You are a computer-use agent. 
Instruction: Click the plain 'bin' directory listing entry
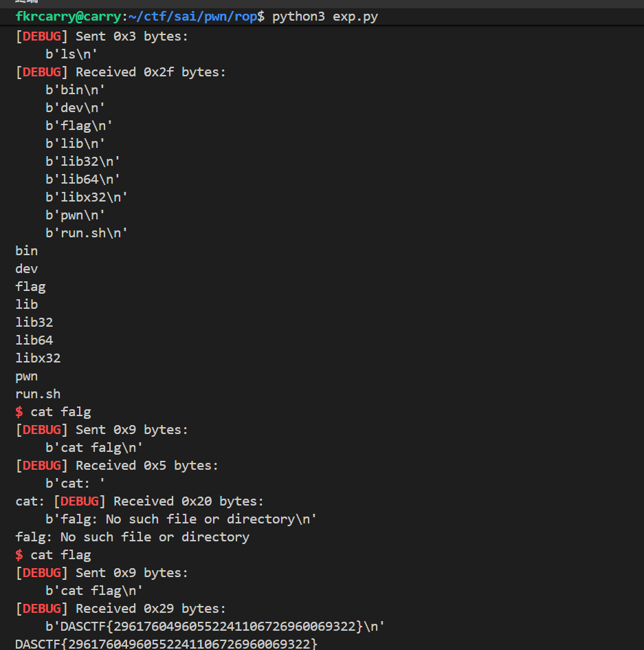(27, 250)
